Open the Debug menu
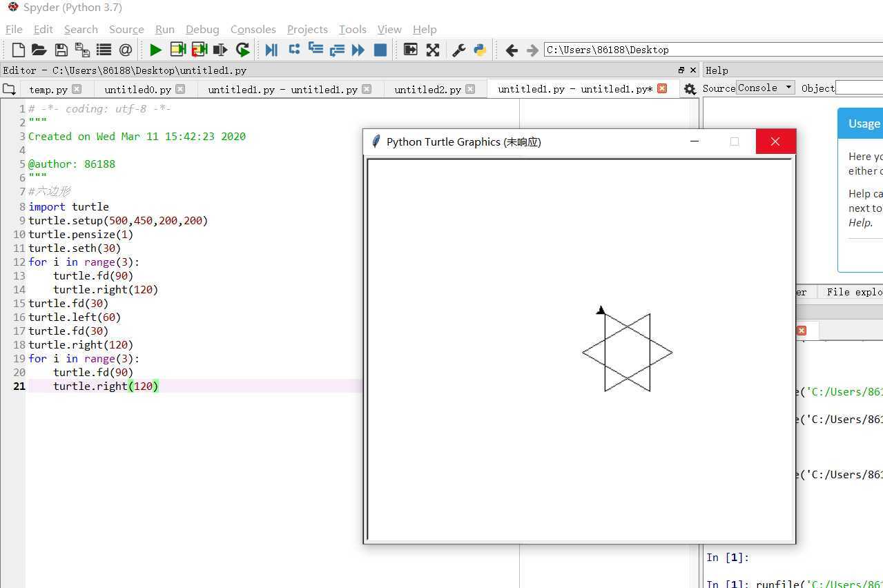 tap(202, 29)
